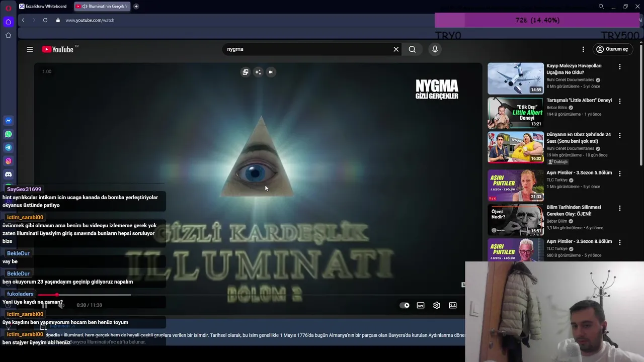Image resolution: width=644 pixels, height=362 pixels.
Task: Run the YouTube search magnifier button
Action: click(412, 49)
